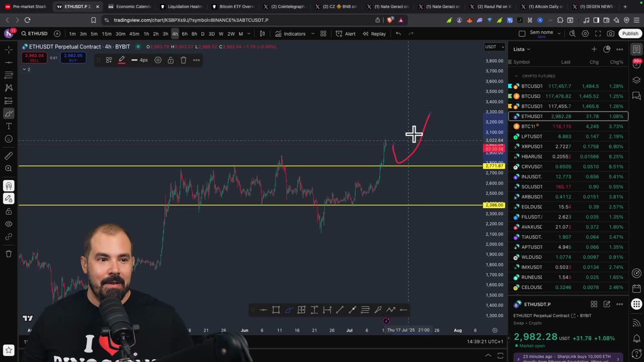
Task: Open the Indicators favorites dropdown arrow
Action: coord(312,34)
